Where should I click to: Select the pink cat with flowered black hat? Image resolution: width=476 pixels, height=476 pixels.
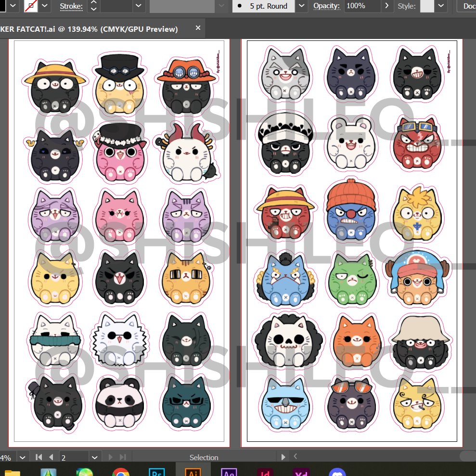pos(120,153)
